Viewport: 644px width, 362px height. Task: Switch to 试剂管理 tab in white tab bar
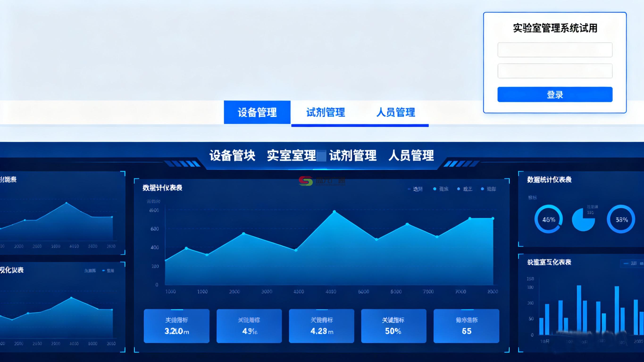(x=326, y=112)
